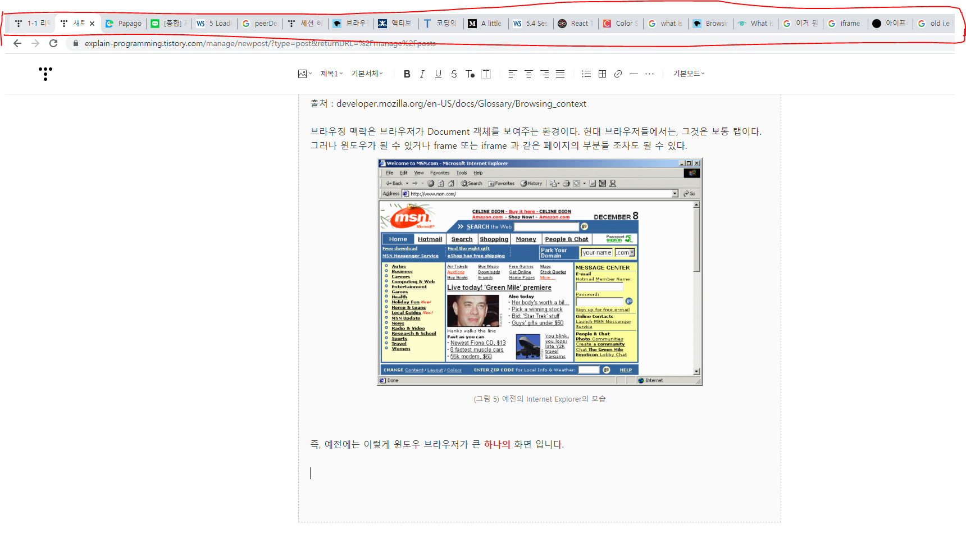Reload the current page
The image size is (966, 560).
53,43
